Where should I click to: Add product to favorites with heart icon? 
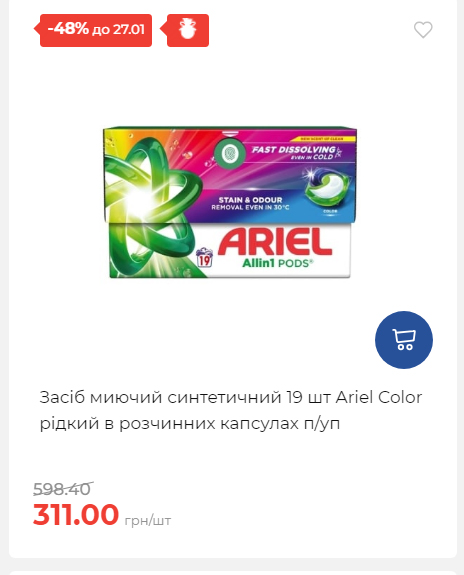[x=423, y=30]
